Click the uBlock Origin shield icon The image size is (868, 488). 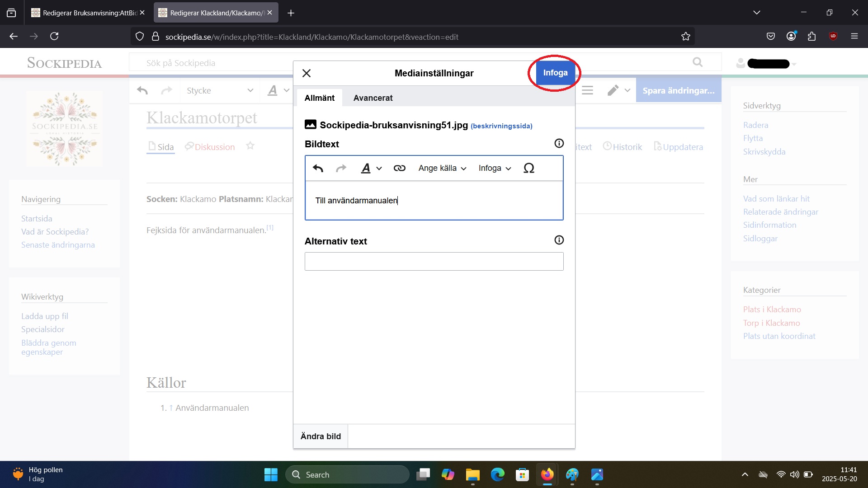(833, 37)
